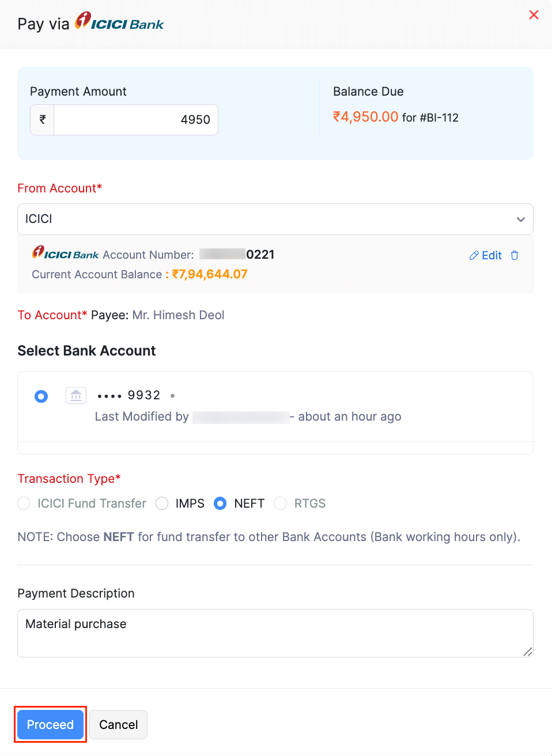Dismiss the payment dialog with the red X
The width and height of the screenshot is (552, 756).
click(x=534, y=15)
